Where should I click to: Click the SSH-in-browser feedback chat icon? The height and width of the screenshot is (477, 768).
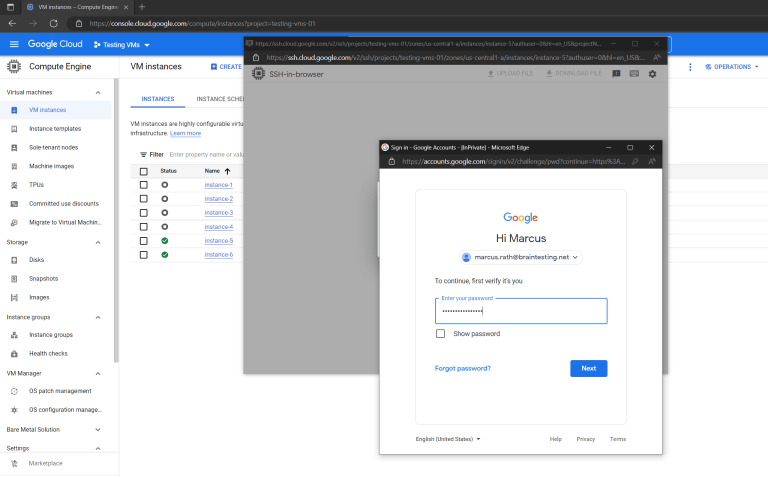point(616,74)
